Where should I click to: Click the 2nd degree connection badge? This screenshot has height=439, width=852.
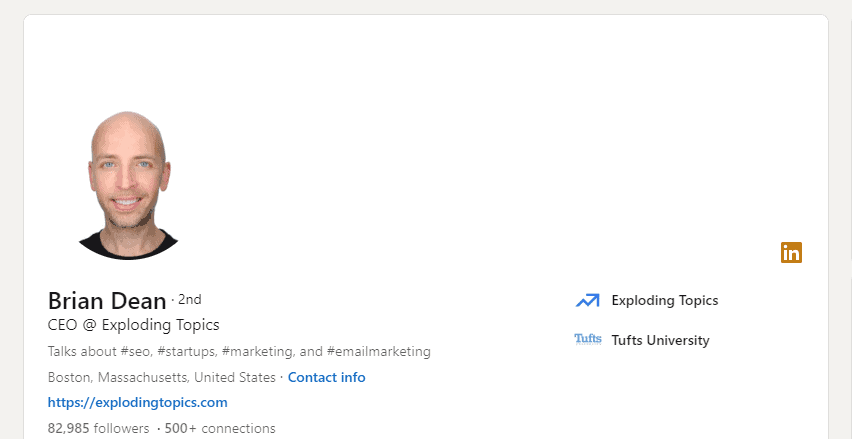click(x=190, y=299)
